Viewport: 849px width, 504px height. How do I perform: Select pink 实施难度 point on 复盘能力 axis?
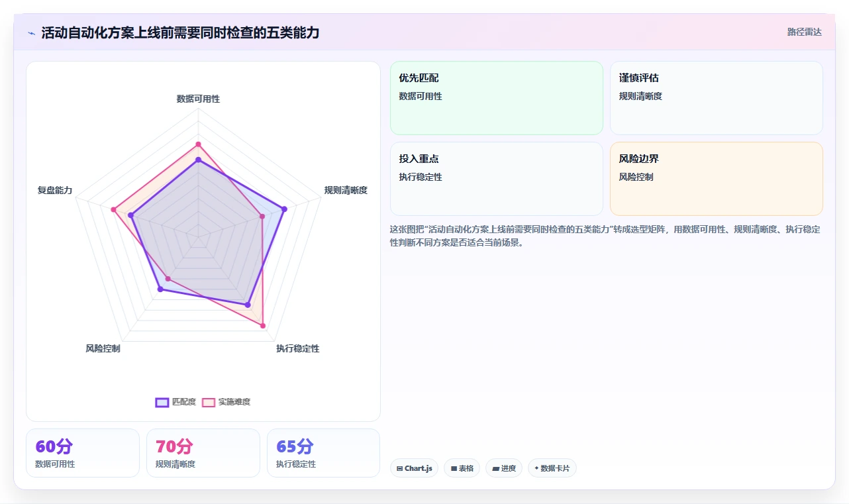(x=113, y=209)
